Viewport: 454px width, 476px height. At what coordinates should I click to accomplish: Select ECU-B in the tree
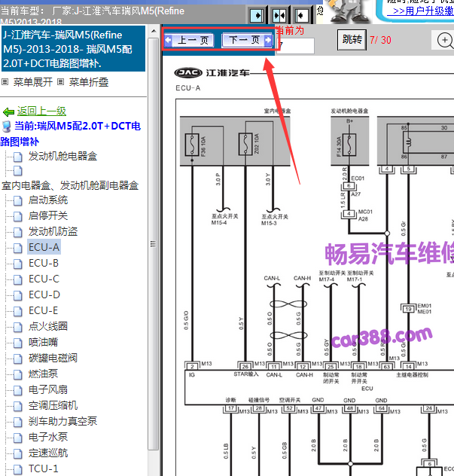coord(44,263)
